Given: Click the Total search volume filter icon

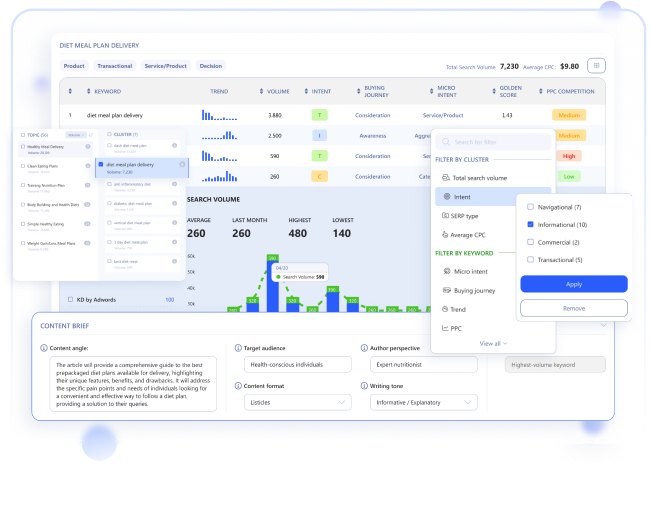Looking at the screenshot, I should click(446, 177).
